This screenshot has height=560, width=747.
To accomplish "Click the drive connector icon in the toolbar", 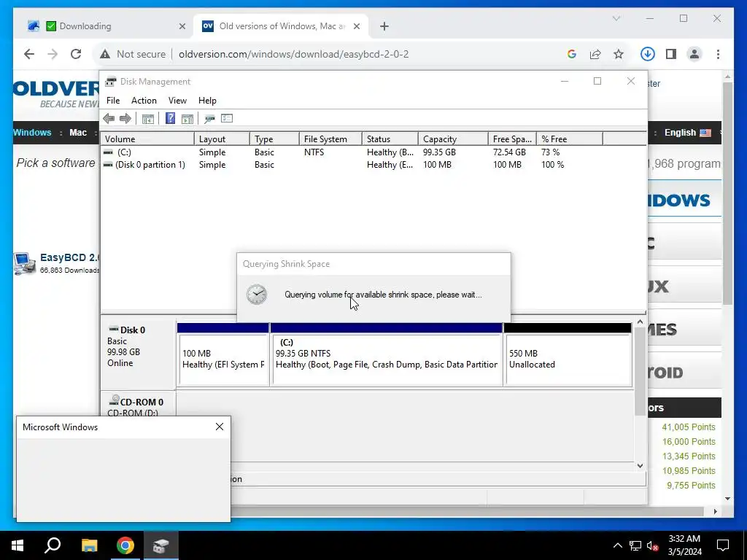I will [209, 119].
